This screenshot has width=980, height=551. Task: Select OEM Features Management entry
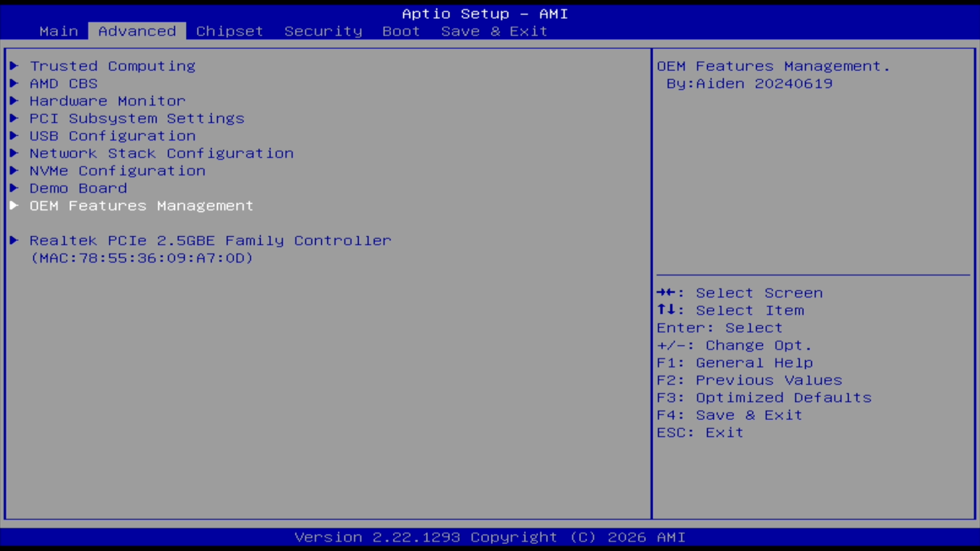pyautogui.click(x=142, y=206)
